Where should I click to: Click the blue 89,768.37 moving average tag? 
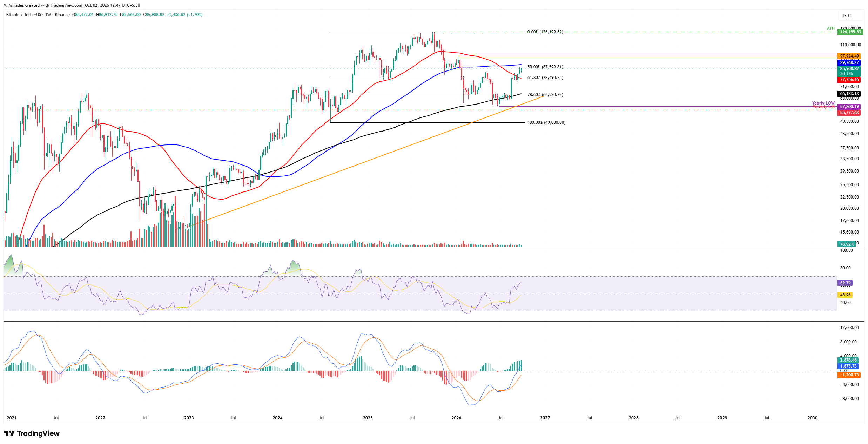pyautogui.click(x=849, y=63)
